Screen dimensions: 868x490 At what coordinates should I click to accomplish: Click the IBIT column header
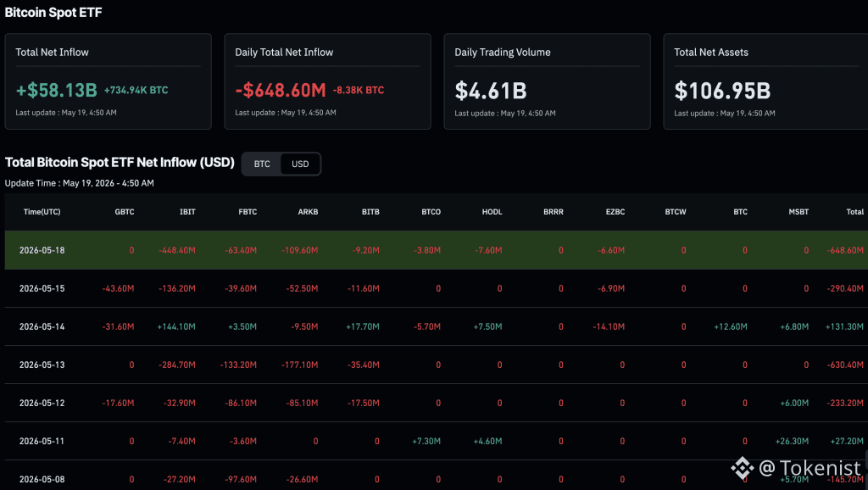[187, 211]
